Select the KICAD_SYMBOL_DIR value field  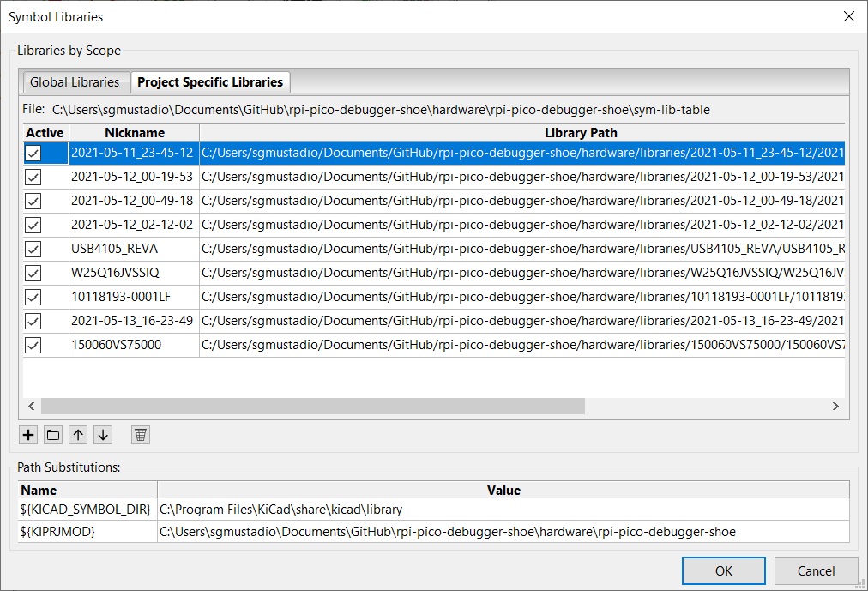(503, 510)
